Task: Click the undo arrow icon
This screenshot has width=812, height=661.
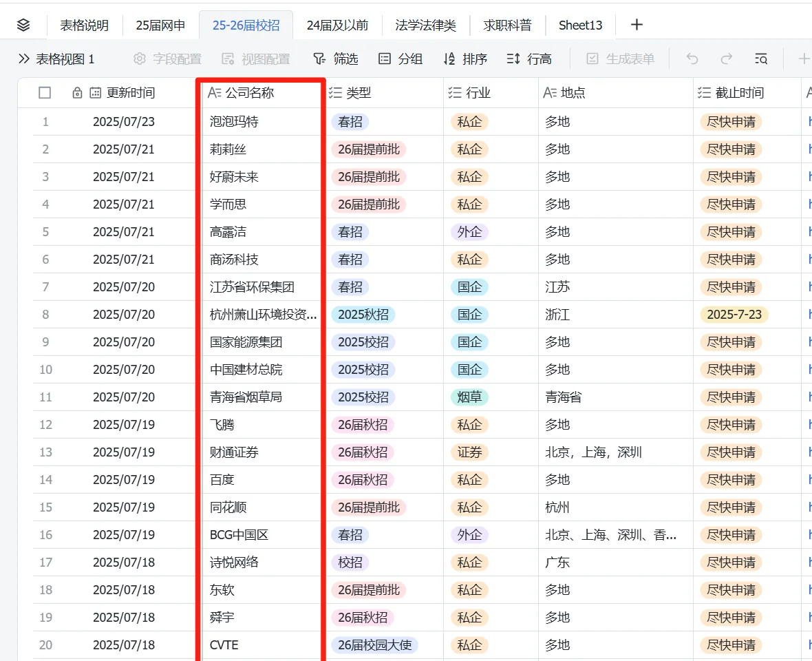Action: [x=692, y=59]
